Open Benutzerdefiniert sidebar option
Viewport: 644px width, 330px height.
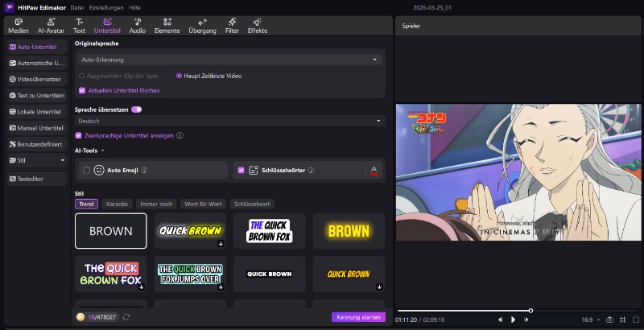[x=37, y=144]
